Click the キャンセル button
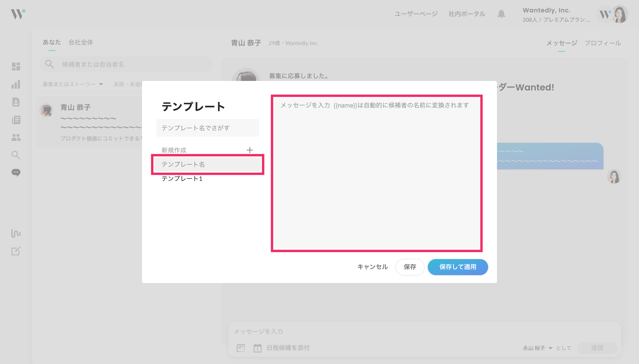Screen dimensions: 639x364 (x=372, y=267)
